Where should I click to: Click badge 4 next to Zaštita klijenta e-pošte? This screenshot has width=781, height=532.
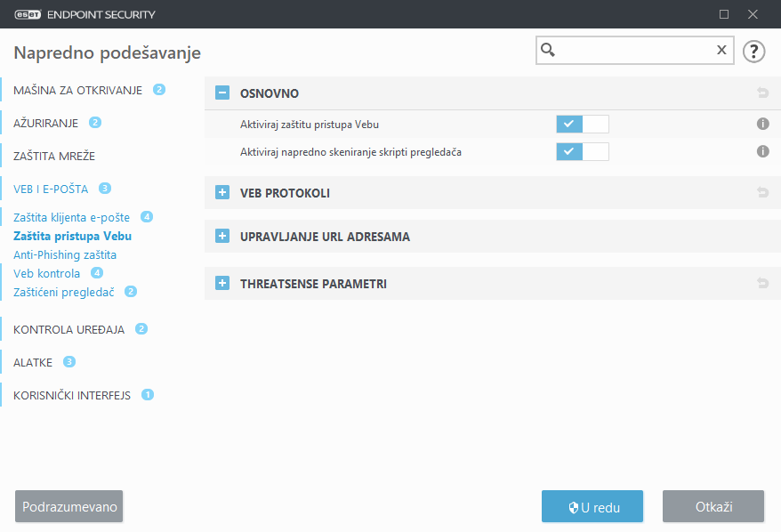(147, 217)
